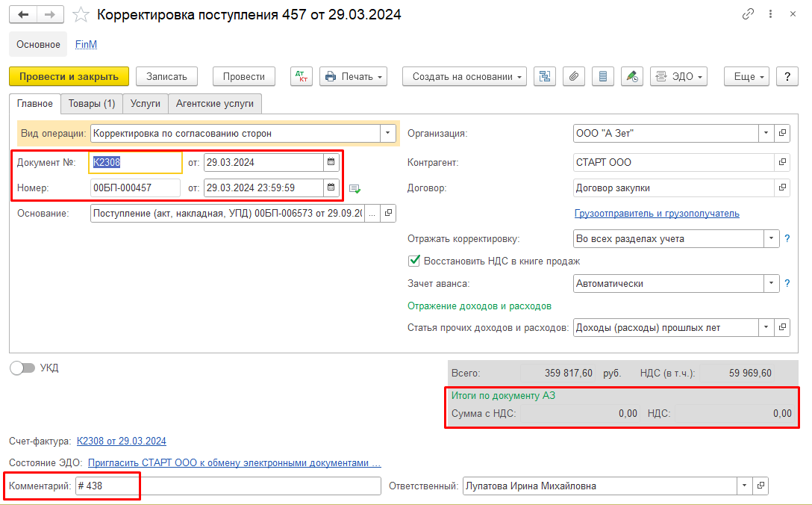Show Дт/Кт accounting entries
This screenshot has height=505, width=812.
[302, 76]
